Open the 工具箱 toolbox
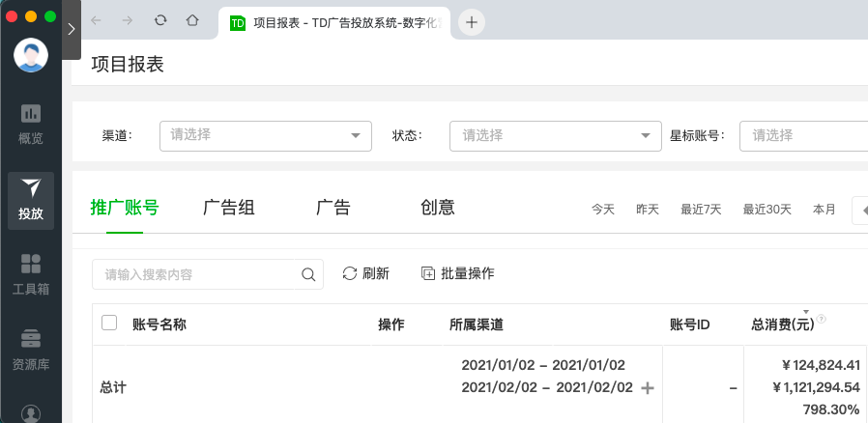 (x=31, y=275)
